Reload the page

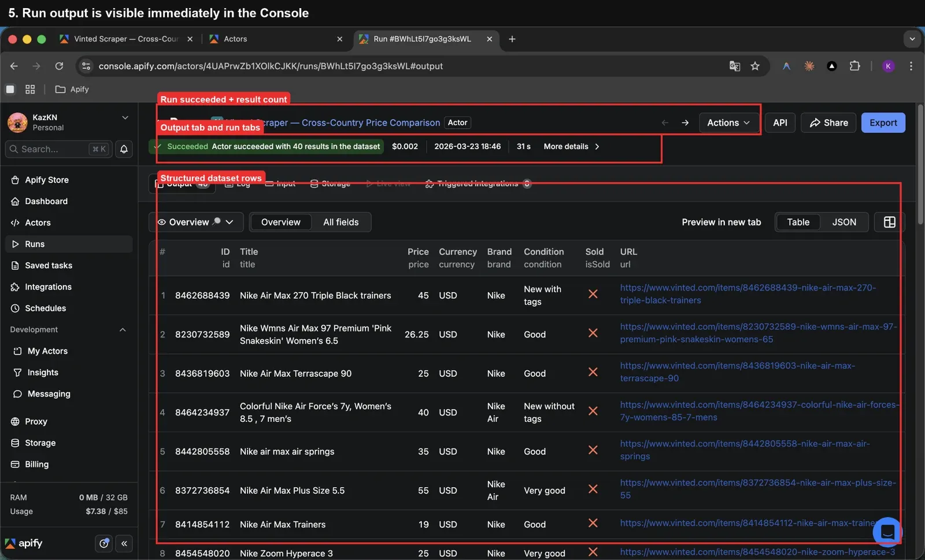coord(59,66)
